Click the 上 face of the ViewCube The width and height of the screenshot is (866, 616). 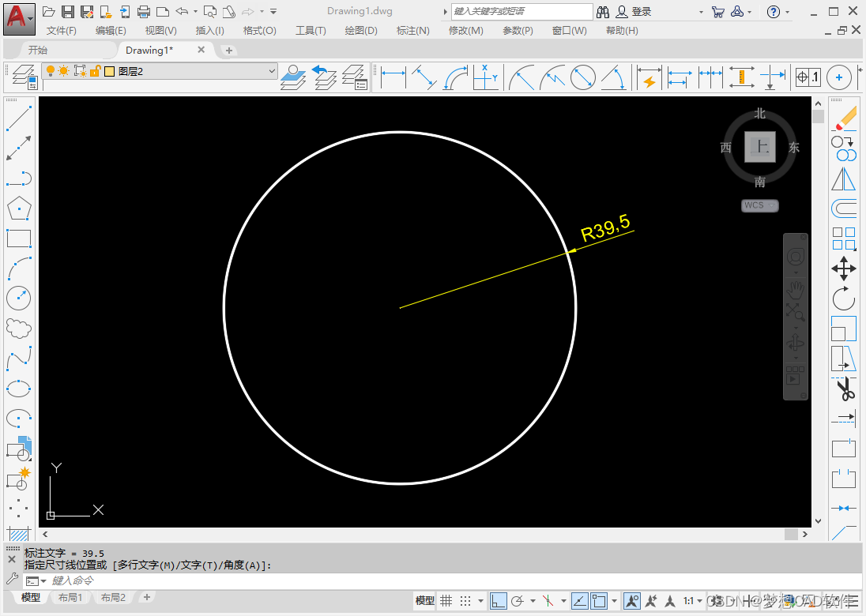click(x=760, y=147)
